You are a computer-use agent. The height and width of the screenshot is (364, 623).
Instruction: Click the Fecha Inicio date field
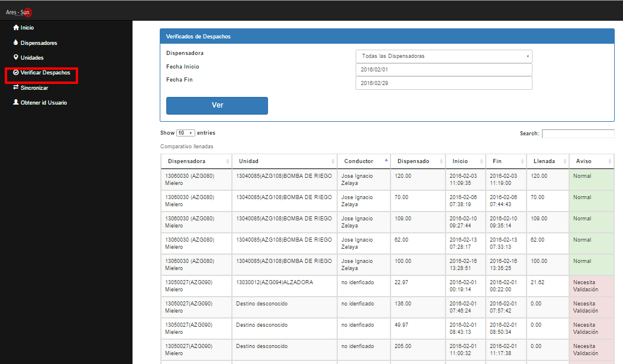pos(443,69)
